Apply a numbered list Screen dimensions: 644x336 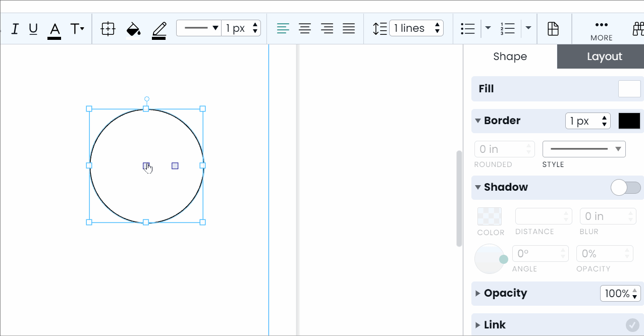point(507,29)
